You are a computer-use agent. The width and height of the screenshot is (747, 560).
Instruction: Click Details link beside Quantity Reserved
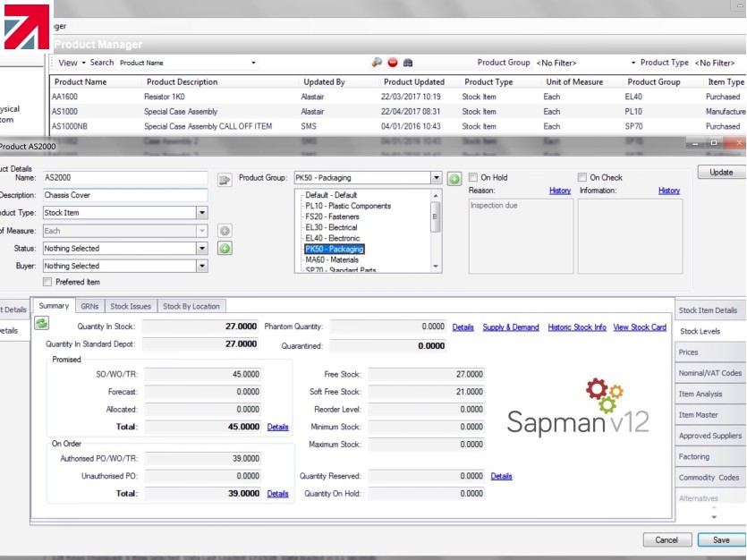click(x=502, y=476)
